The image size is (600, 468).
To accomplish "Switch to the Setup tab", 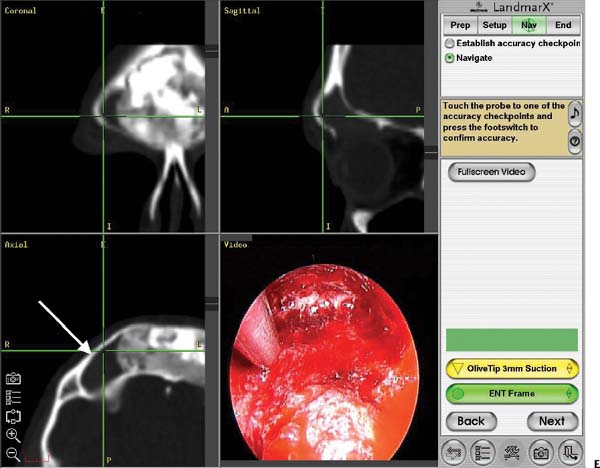I will (494, 24).
